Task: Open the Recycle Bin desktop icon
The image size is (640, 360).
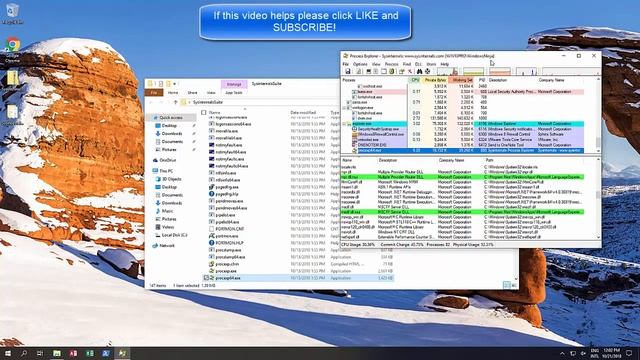Action: [12, 13]
